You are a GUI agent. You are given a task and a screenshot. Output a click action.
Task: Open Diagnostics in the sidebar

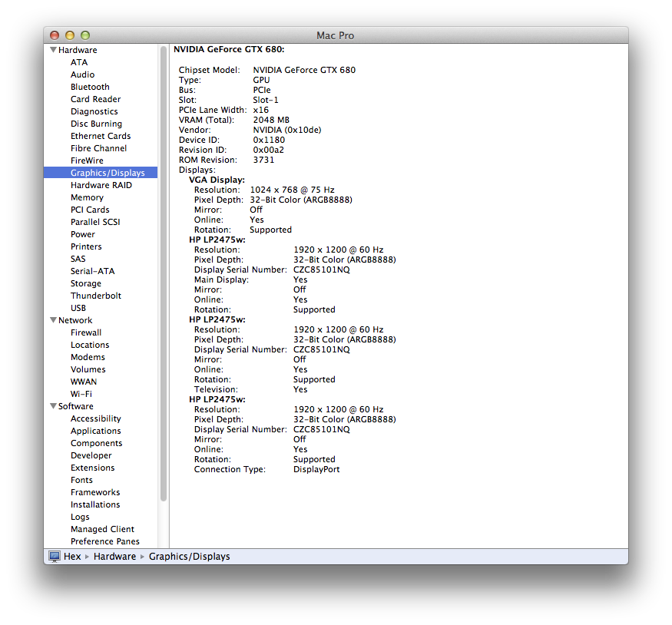pyautogui.click(x=94, y=111)
